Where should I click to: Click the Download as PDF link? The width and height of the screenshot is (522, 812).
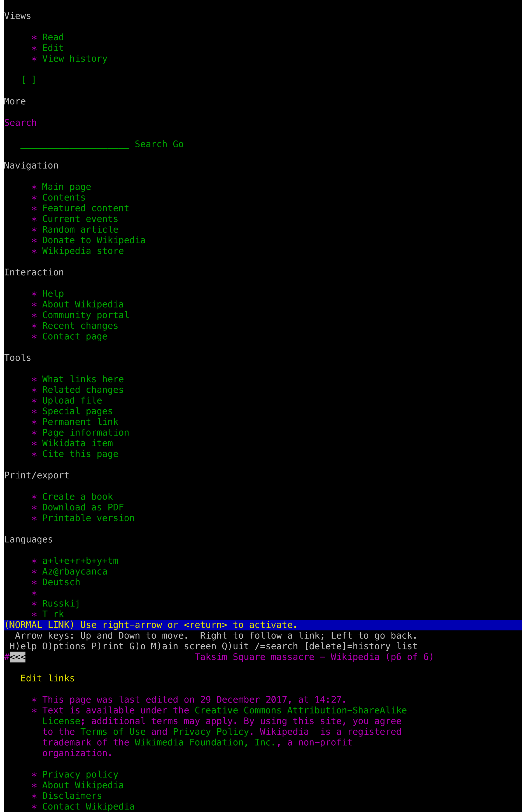point(83,507)
